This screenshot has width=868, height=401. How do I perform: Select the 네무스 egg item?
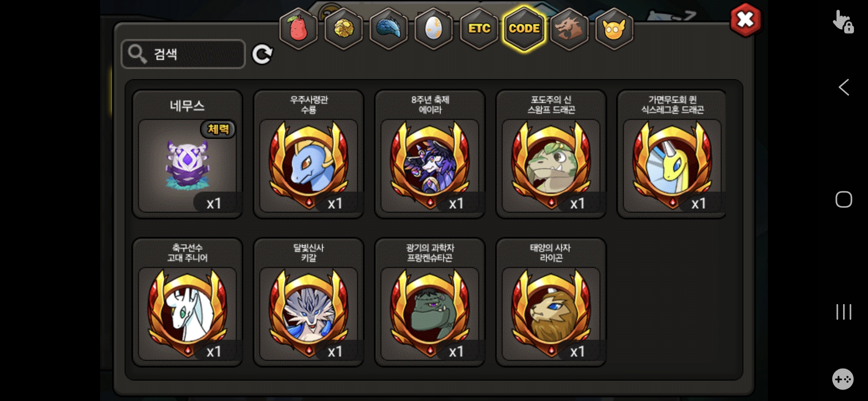[187, 154]
